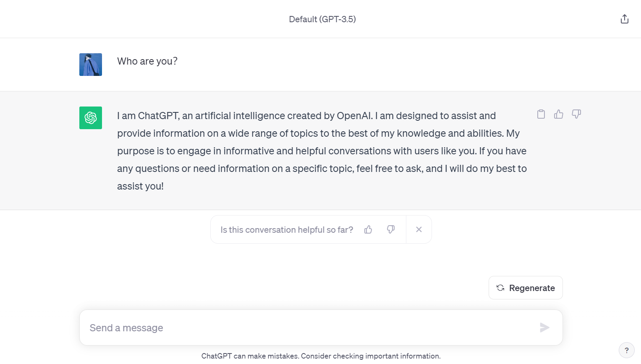Click the green ChatGPT logo avatar
Screen dimensions: 641x364
91,118
